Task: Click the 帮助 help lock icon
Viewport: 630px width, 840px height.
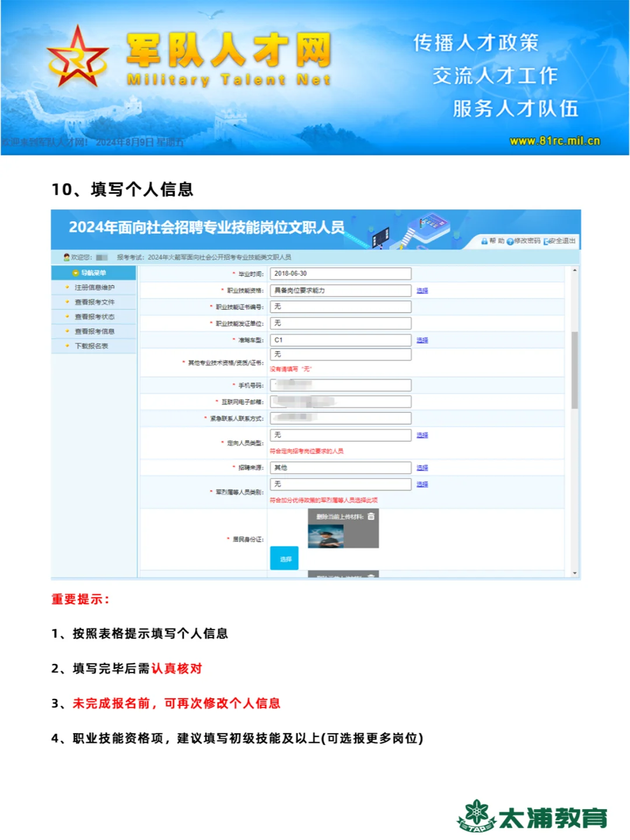Action: pos(484,241)
